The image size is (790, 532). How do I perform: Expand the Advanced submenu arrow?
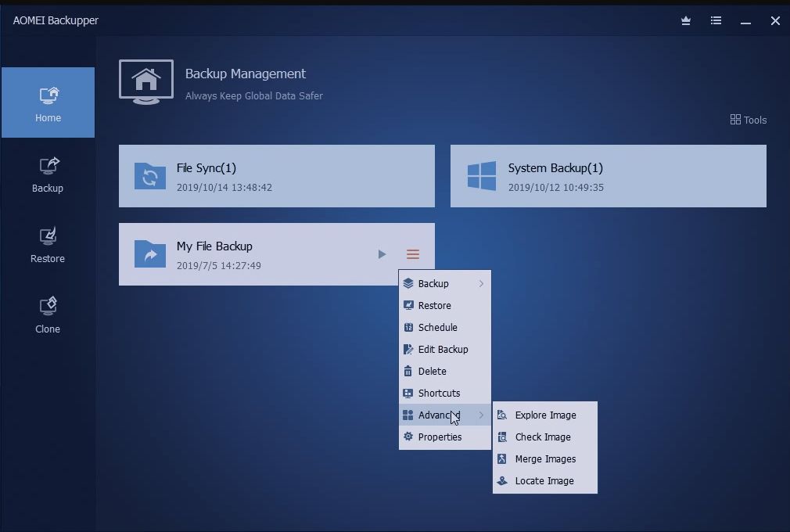[x=481, y=415]
